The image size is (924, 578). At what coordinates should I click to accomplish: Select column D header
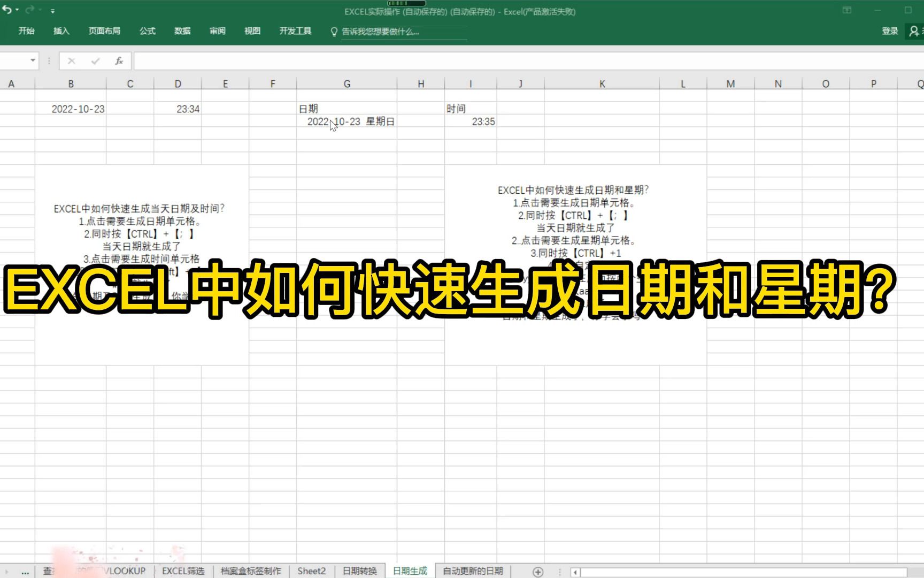point(178,83)
